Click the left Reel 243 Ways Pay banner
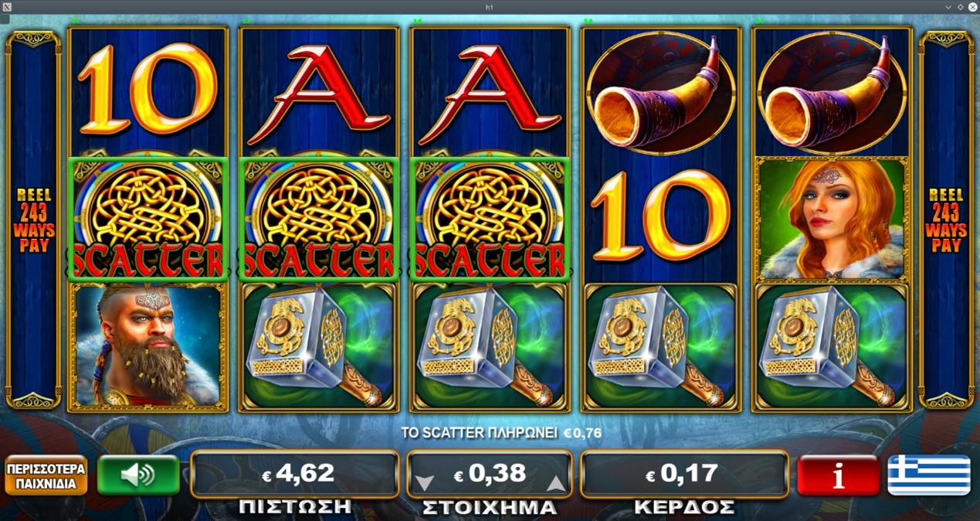 (x=33, y=219)
